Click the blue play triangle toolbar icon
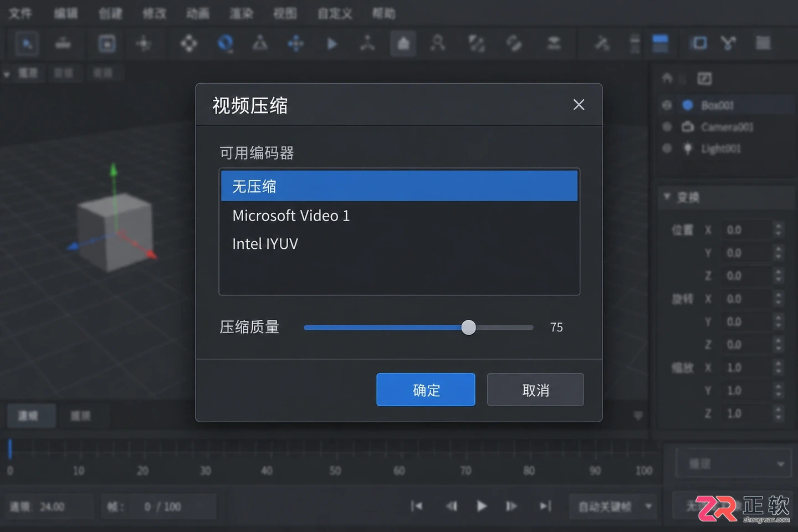The width and height of the screenshot is (798, 532). click(331, 43)
